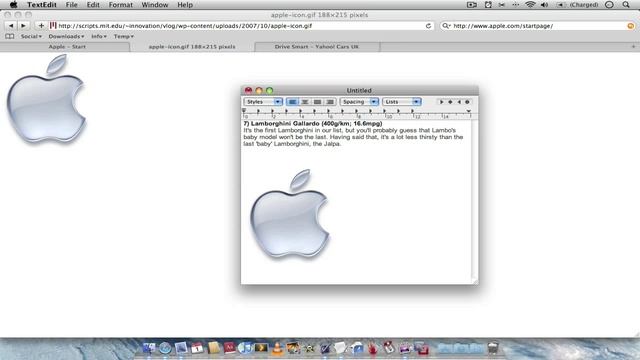
Task: Open iCal calendar from the Dock
Action: coord(197,348)
